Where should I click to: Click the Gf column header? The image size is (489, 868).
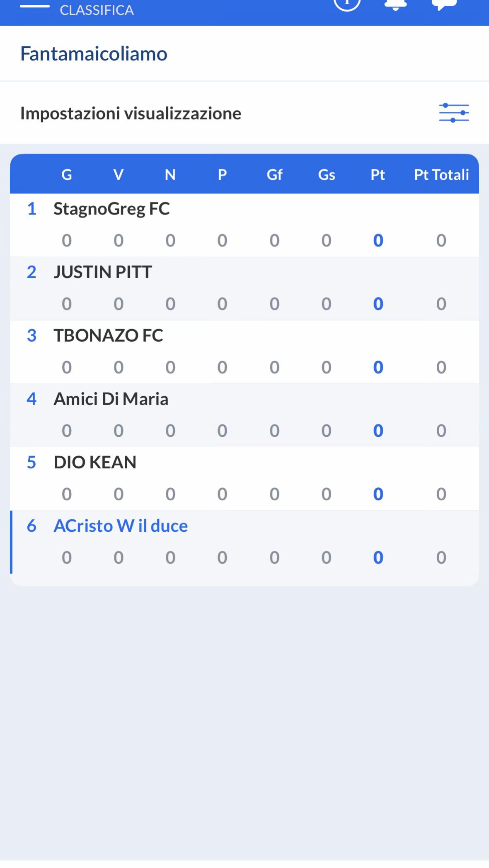tap(274, 174)
